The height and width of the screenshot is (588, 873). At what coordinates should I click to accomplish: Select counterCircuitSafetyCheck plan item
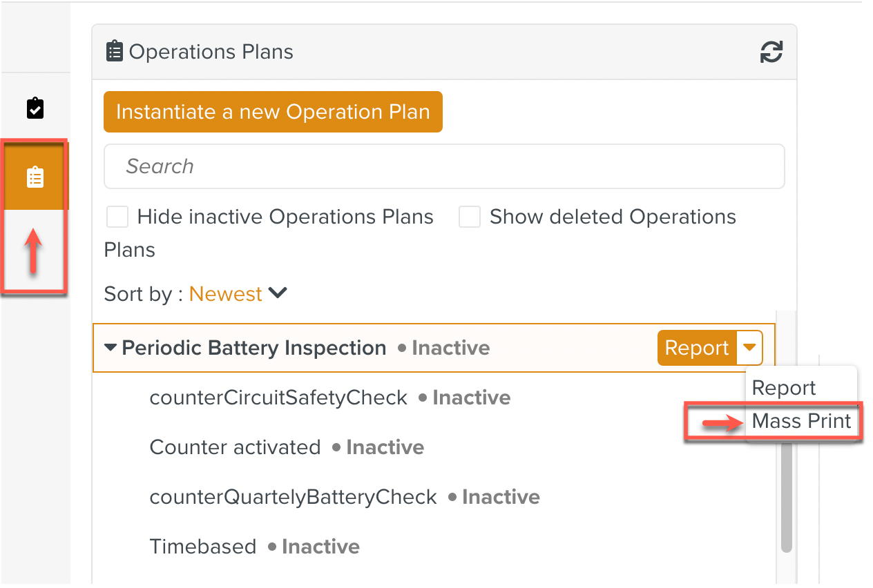[278, 398]
